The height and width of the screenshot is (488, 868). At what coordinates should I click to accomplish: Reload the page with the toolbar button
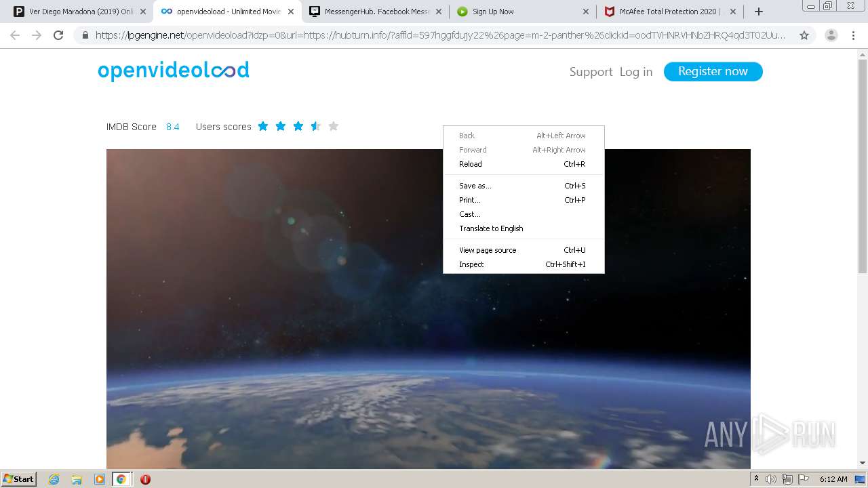tap(58, 35)
